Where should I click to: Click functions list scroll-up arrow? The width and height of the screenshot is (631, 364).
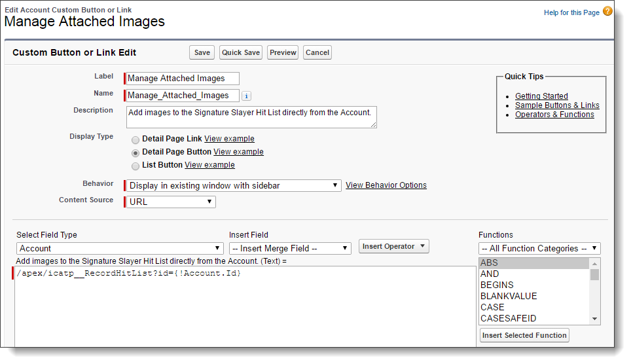click(x=594, y=263)
